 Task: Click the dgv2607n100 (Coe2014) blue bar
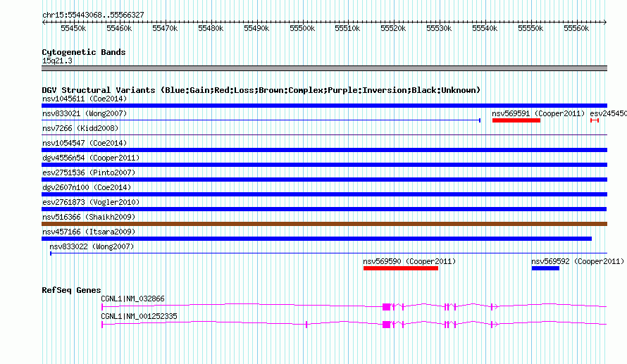pos(324,194)
